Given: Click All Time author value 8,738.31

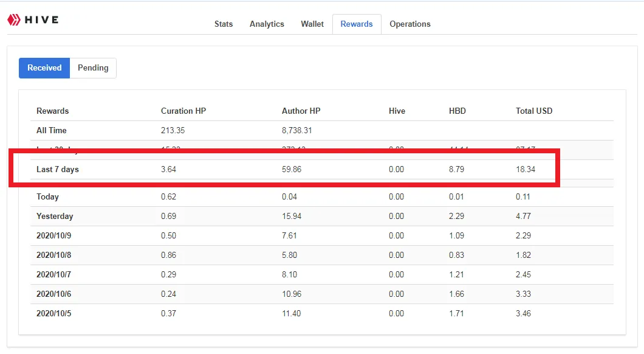Looking at the screenshot, I should point(297,130).
